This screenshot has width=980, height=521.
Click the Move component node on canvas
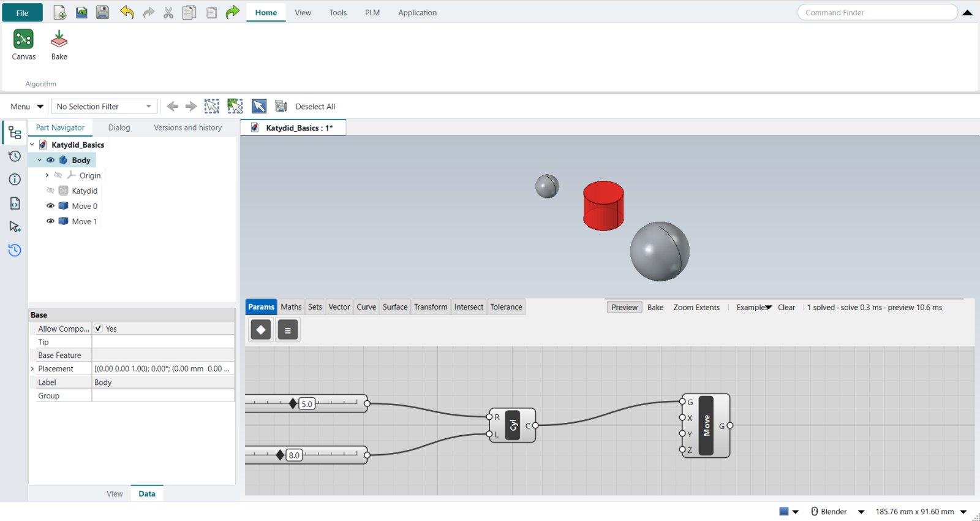(x=706, y=425)
